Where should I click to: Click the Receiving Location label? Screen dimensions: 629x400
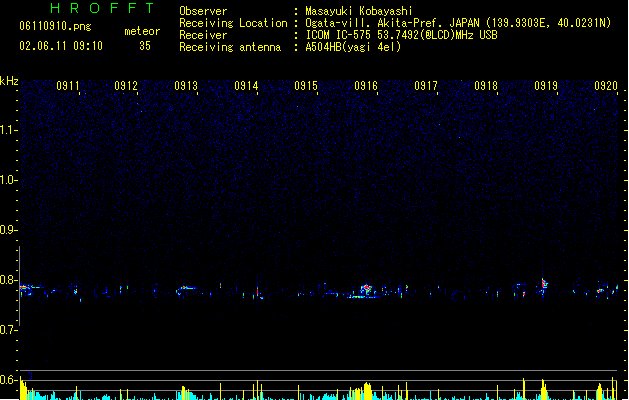(x=233, y=23)
